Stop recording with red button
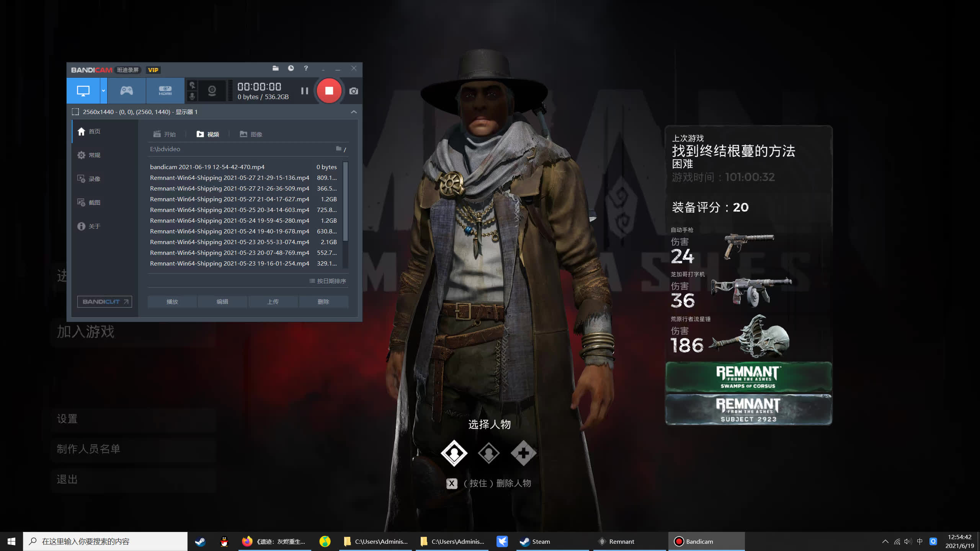Screen dimensions: 980x551 coord(329,91)
